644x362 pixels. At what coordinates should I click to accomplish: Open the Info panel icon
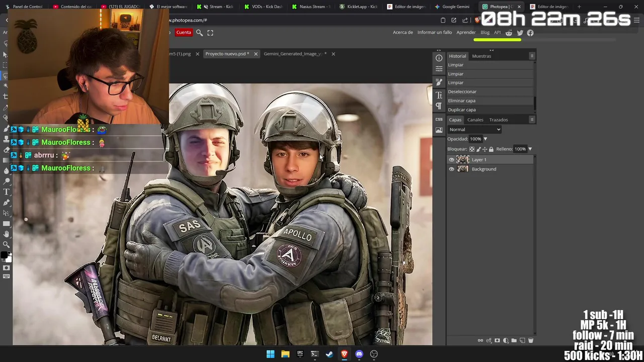[439, 58]
